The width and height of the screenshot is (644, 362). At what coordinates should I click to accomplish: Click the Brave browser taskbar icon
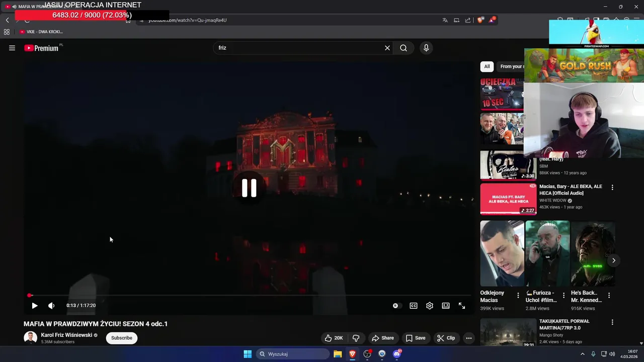tap(353, 354)
